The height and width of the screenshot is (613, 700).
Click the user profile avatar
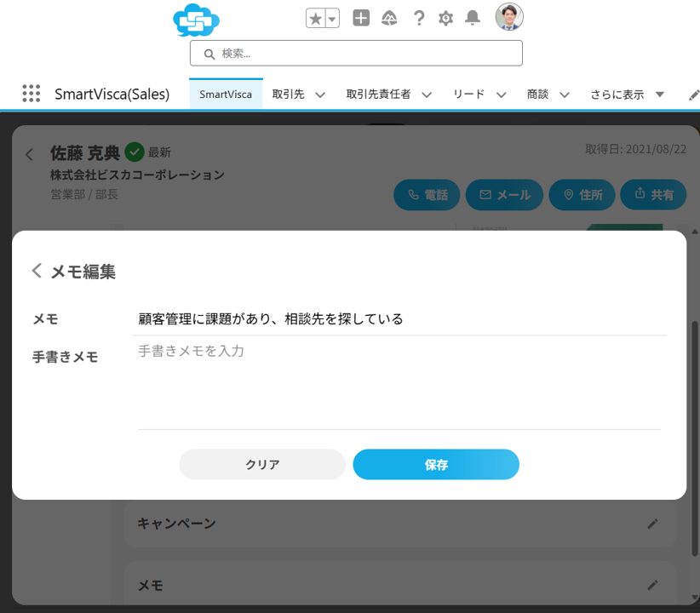pyautogui.click(x=509, y=17)
